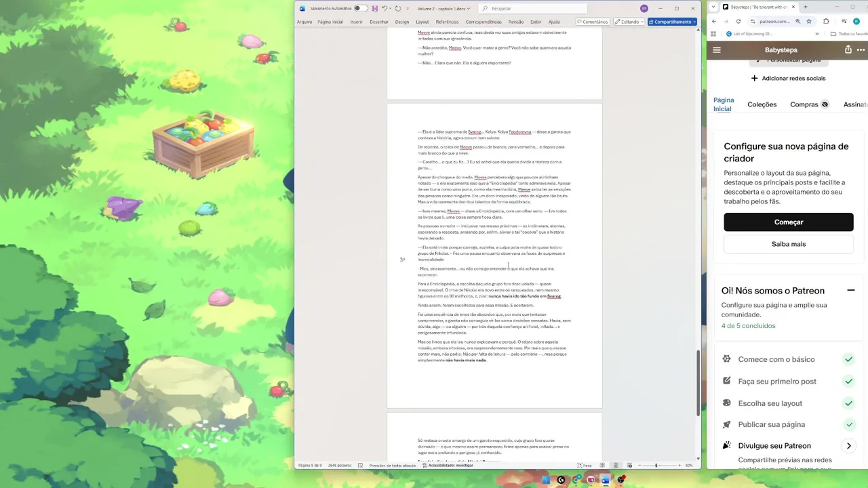Open the Referências ribbon tab

(447, 22)
